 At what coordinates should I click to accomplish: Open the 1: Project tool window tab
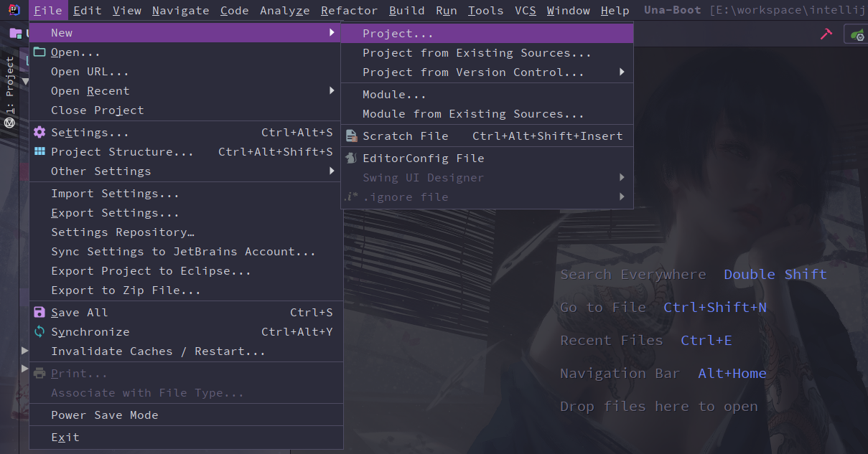pos(10,86)
